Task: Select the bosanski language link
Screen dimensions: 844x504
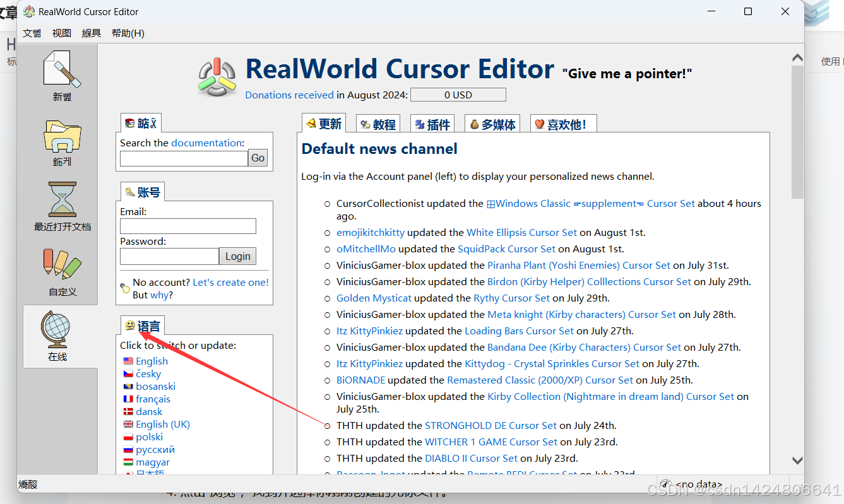Action: click(155, 387)
